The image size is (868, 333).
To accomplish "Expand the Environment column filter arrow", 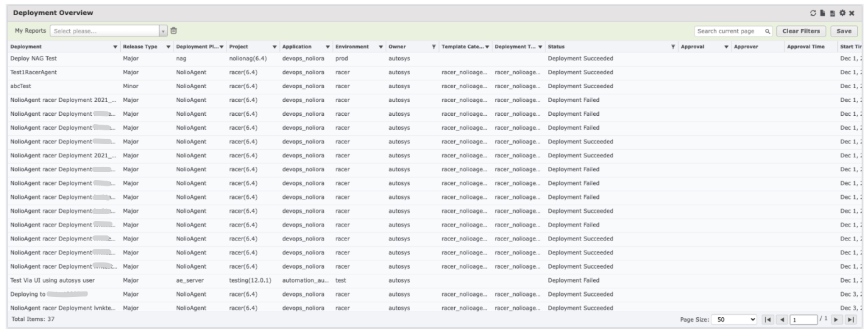I will click(x=381, y=47).
